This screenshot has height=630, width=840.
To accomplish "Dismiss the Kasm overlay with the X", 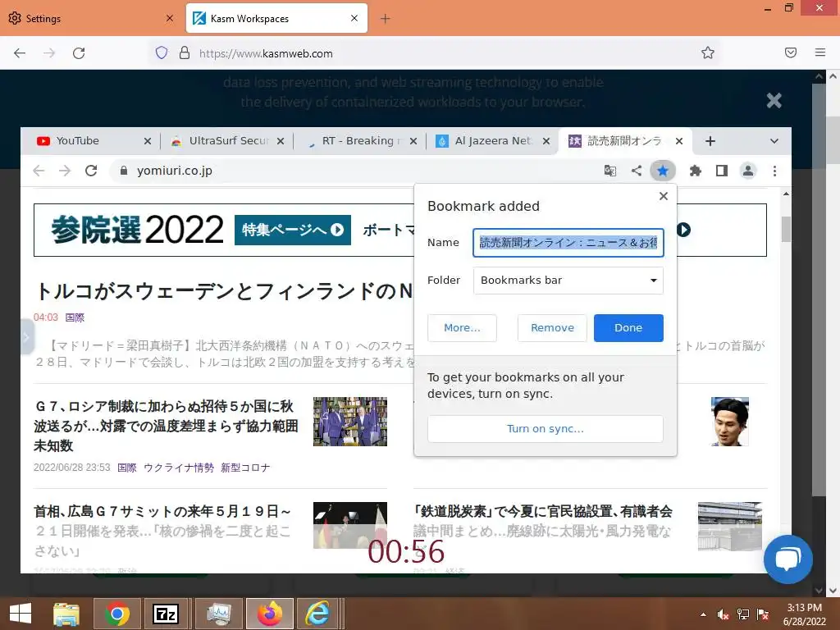I will [x=774, y=100].
